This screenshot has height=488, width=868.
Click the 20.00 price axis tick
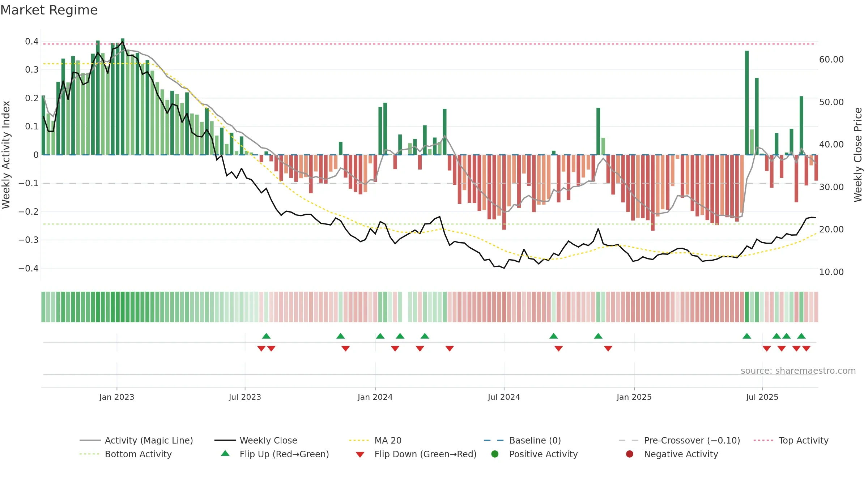pos(831,230)
